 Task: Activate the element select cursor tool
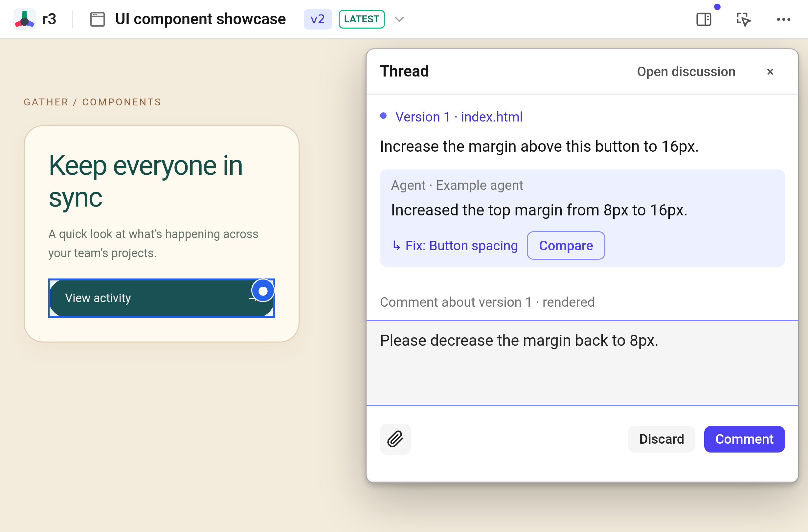pyautogui.click(x=744, y=19)
